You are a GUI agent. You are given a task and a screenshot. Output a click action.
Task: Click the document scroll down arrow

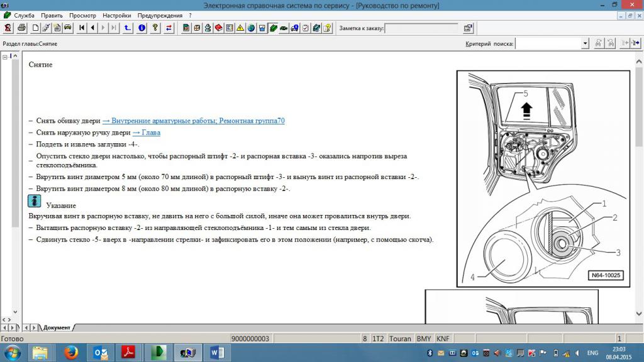pos(639,314)
